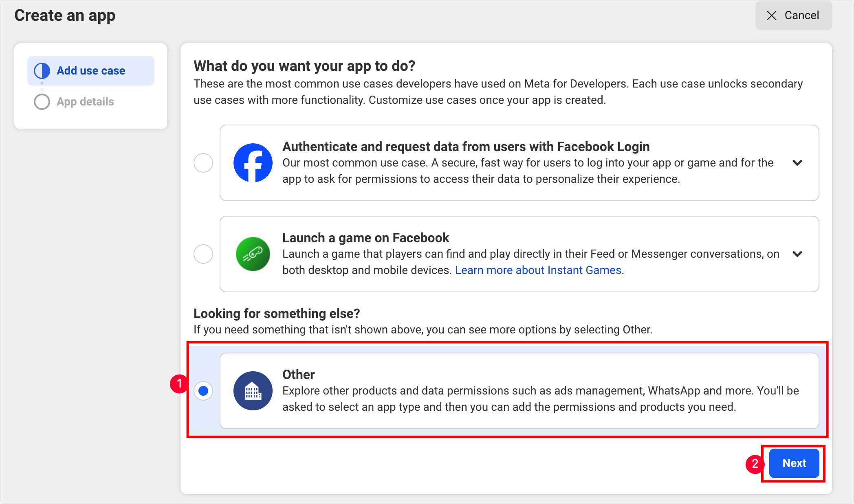
Task: Click the Authenticate with Facebook Login heading
Action: click(x=466, y=147)
